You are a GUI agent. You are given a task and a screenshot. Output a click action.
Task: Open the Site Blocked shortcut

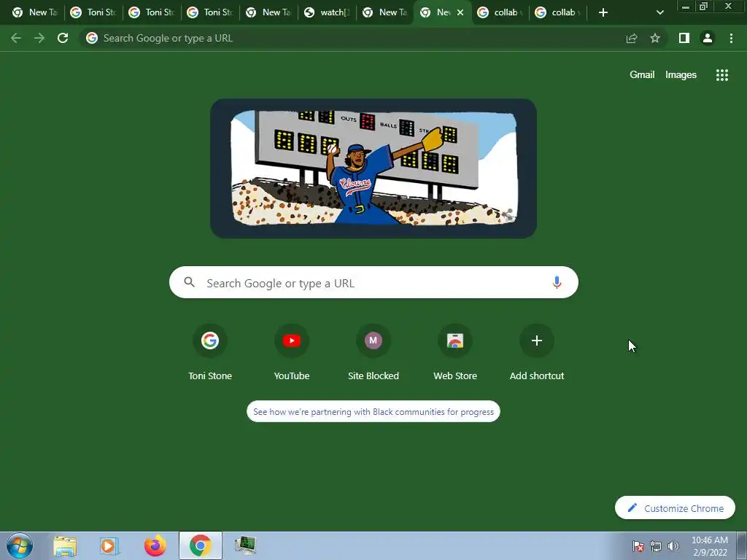coord(373,352)
